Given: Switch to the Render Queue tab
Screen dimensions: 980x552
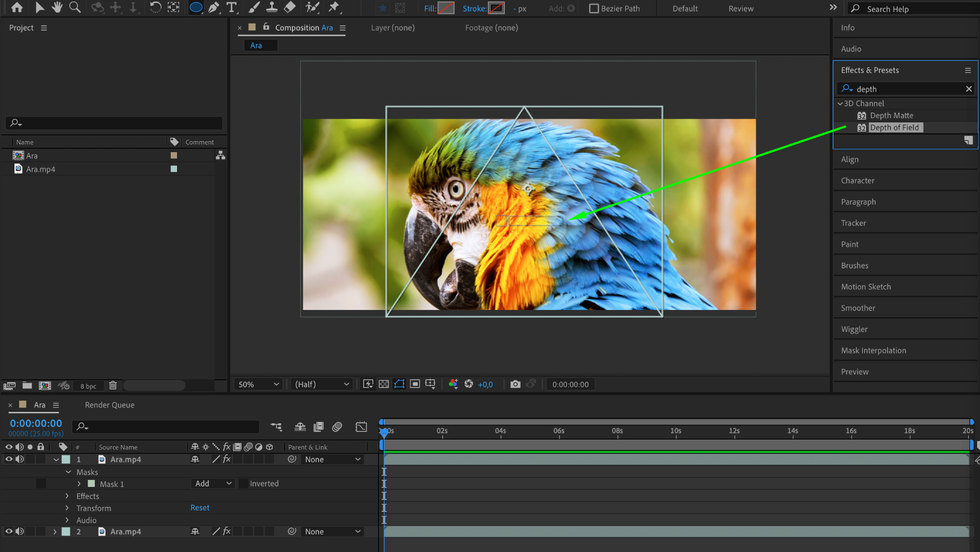Looking at the screenshot, I should pos(110,405).
